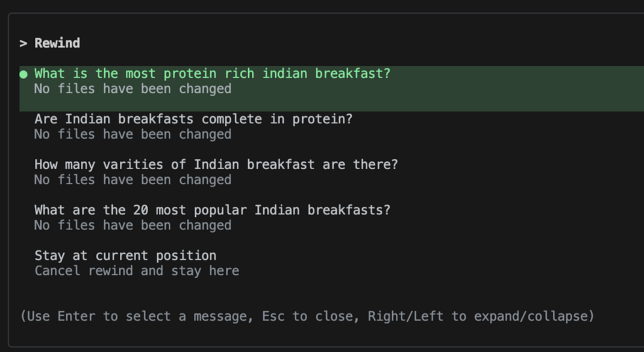
Task: Select 'Are Indian breakfasts complete in protein?' message
Action: 194,119
